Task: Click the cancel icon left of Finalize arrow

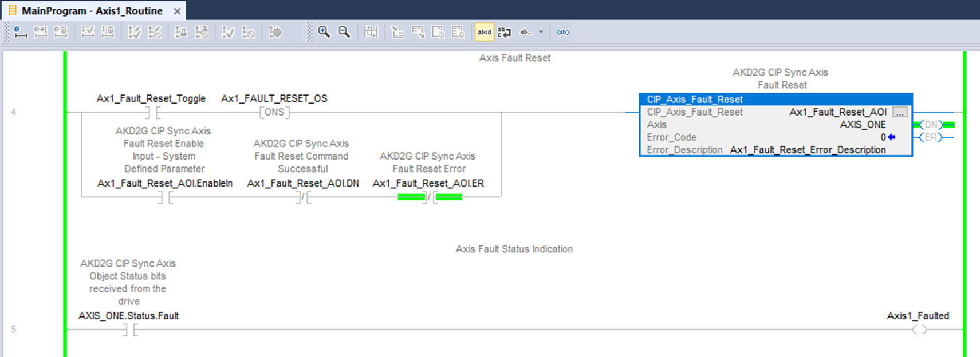Action: [x=249, y=32]
